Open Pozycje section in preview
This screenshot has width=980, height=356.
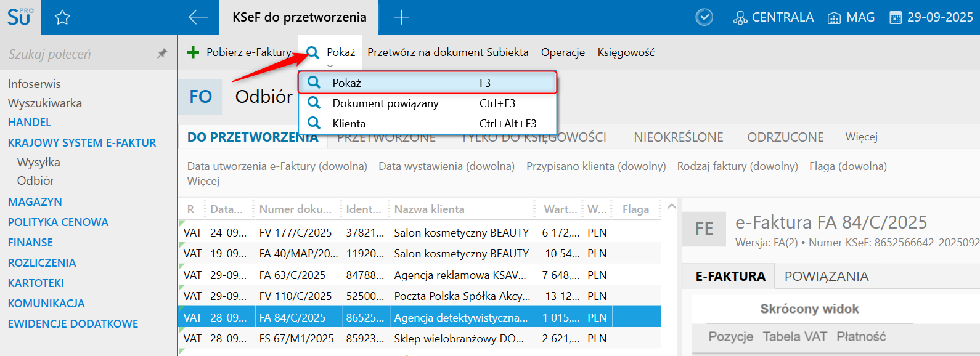(x=730, y=336)
